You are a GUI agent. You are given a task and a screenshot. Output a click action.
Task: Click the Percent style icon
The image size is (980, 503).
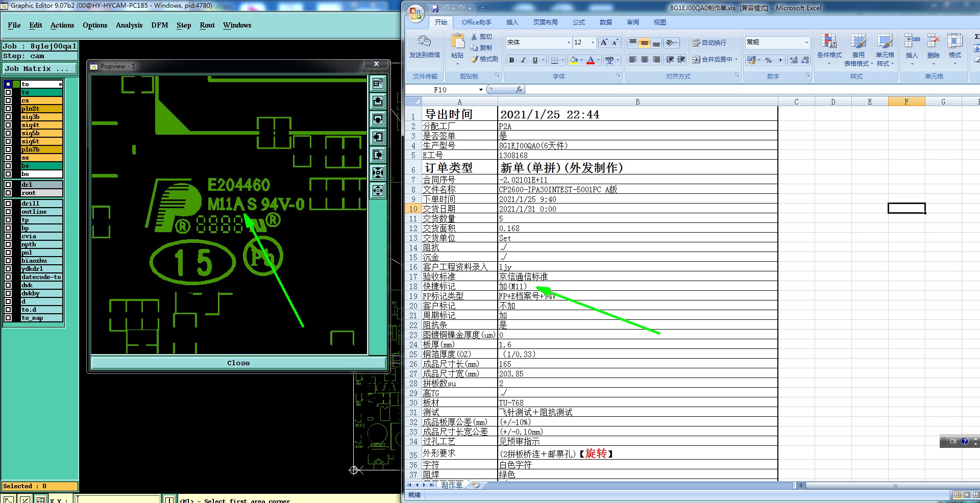[769, 60]
